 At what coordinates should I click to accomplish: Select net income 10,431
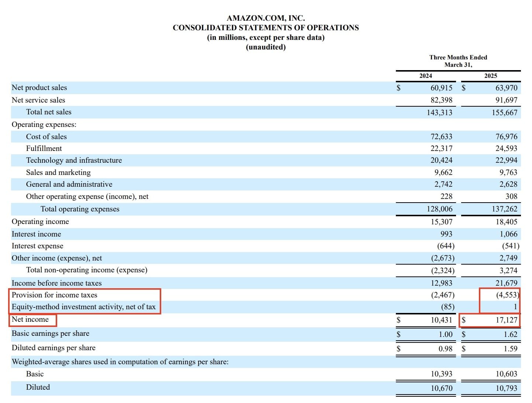tap(441, 320)
